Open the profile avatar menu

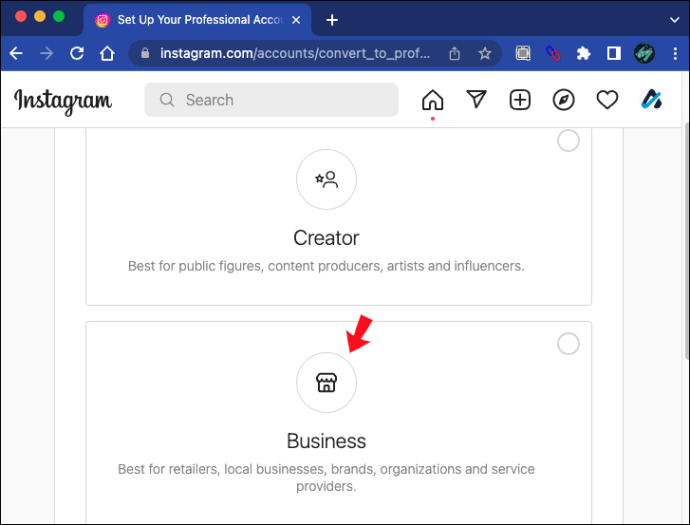[x=651, y=100]
